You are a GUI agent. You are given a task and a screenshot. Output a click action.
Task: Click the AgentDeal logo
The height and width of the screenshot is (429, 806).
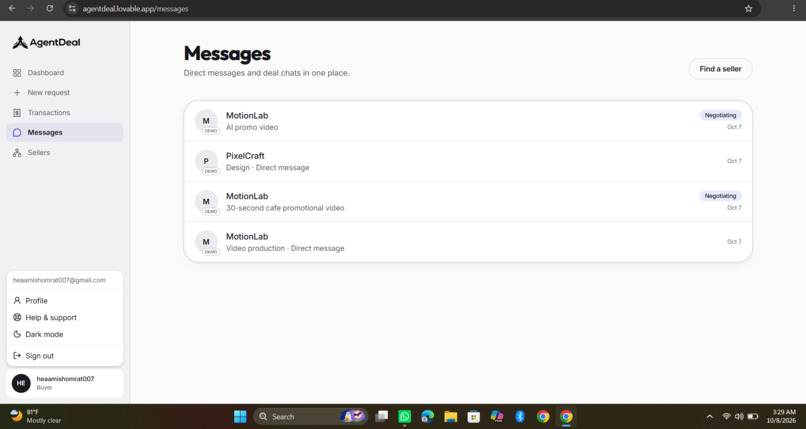(x=46, y=43)
